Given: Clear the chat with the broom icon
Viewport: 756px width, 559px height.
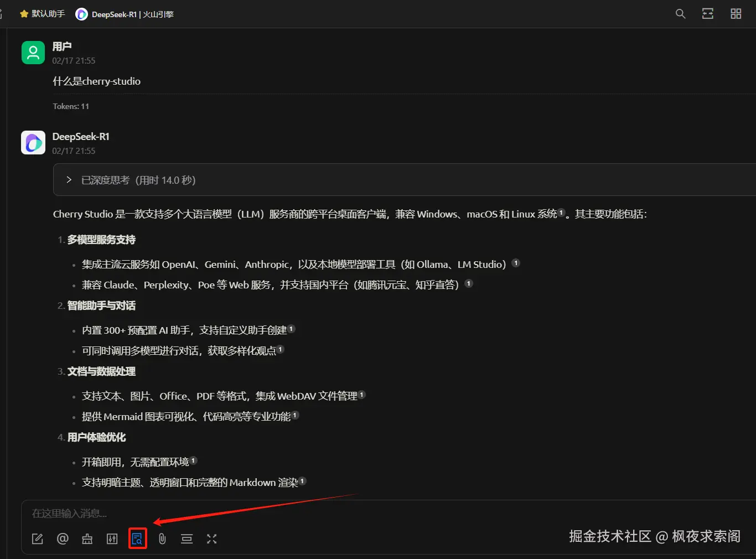Looking at the screenshot, I should [x=87, y=539].
